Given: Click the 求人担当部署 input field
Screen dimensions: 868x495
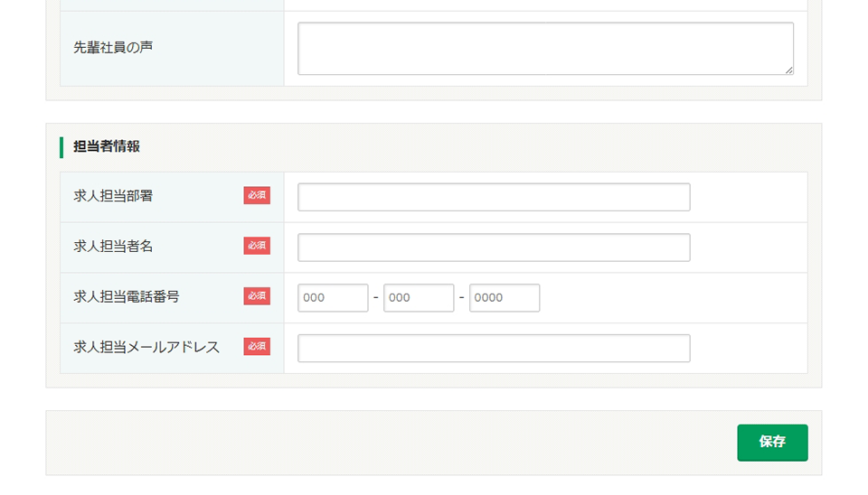Looking at the screenshot, I should tap(494, 197).
